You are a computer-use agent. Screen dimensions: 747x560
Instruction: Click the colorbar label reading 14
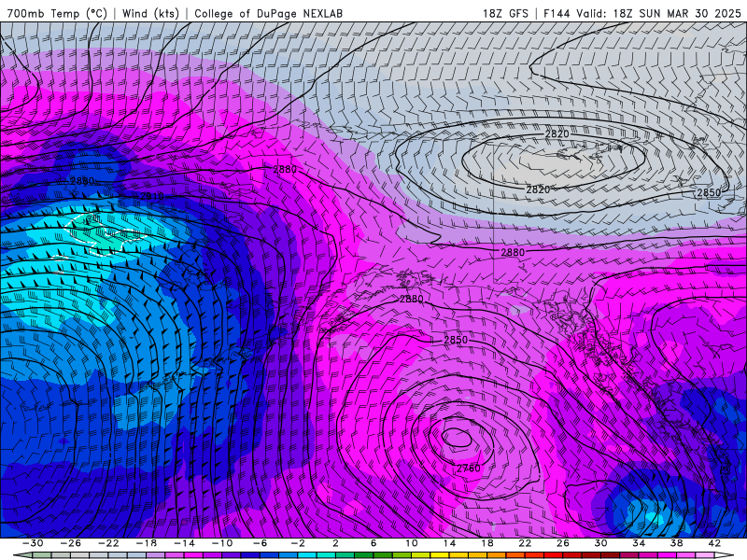coord(449,543)
